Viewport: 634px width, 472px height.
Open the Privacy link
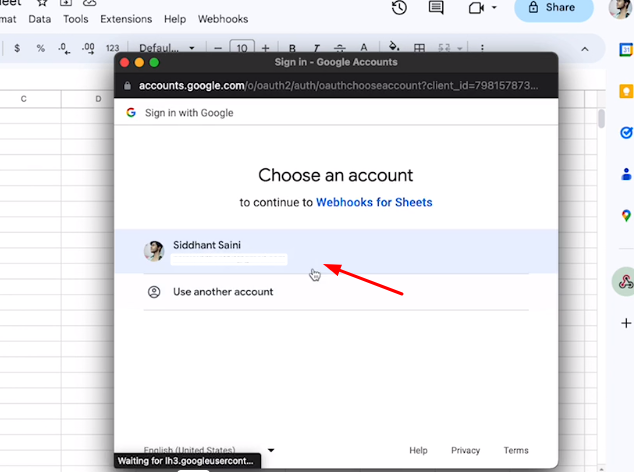465,450
